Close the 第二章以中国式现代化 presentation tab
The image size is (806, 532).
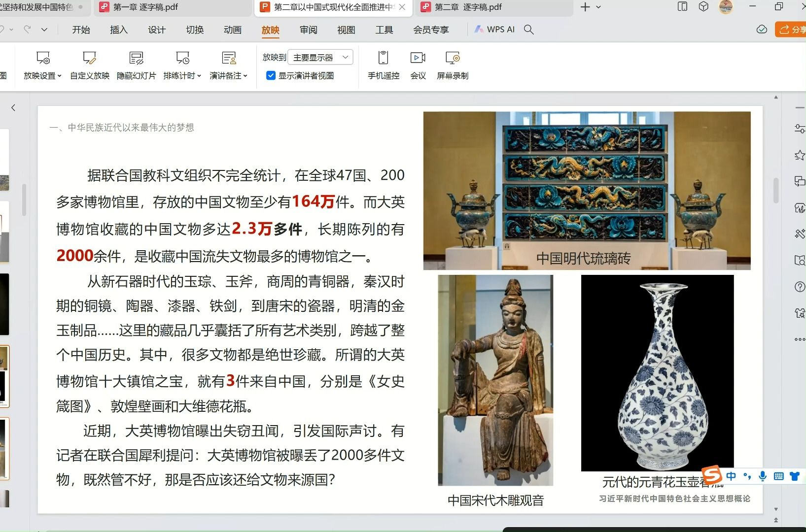coord(402,7)
